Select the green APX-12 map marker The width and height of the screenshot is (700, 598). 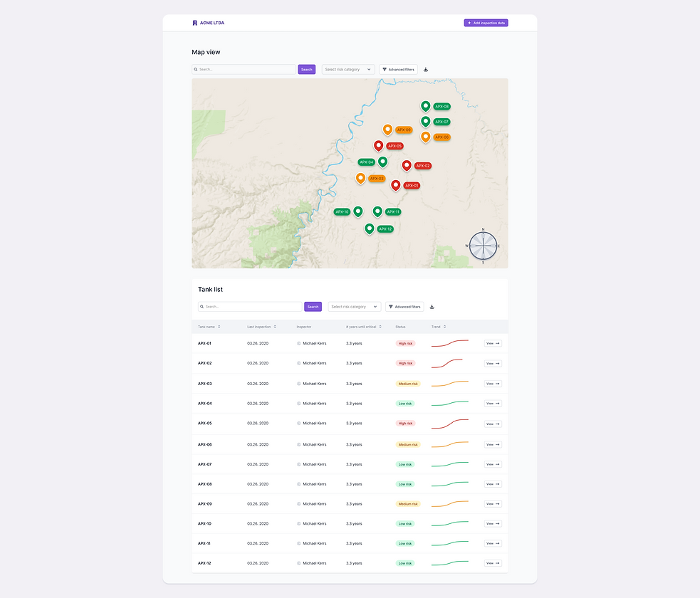point(369,229)
